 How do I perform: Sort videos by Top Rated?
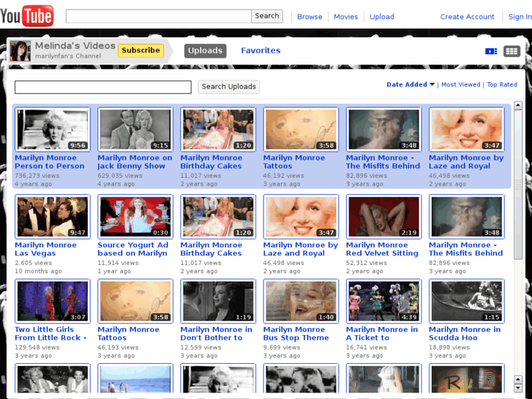point(502,84)
